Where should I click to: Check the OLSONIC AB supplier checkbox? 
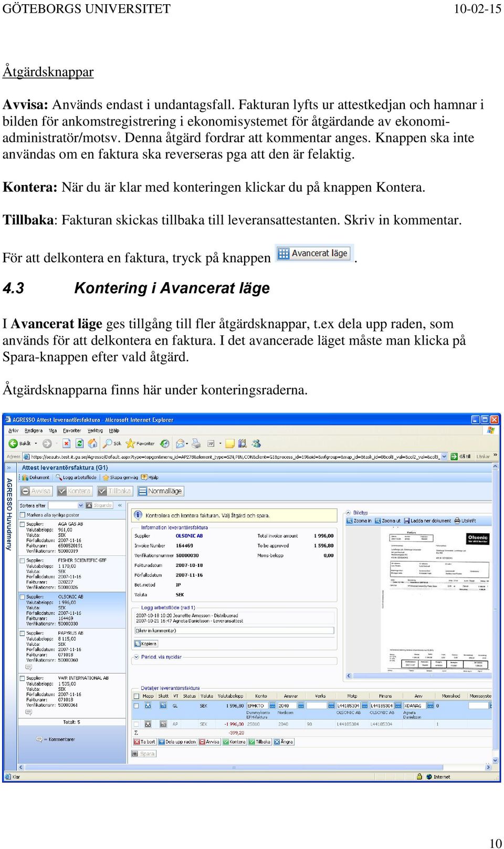tap(23, 597)
